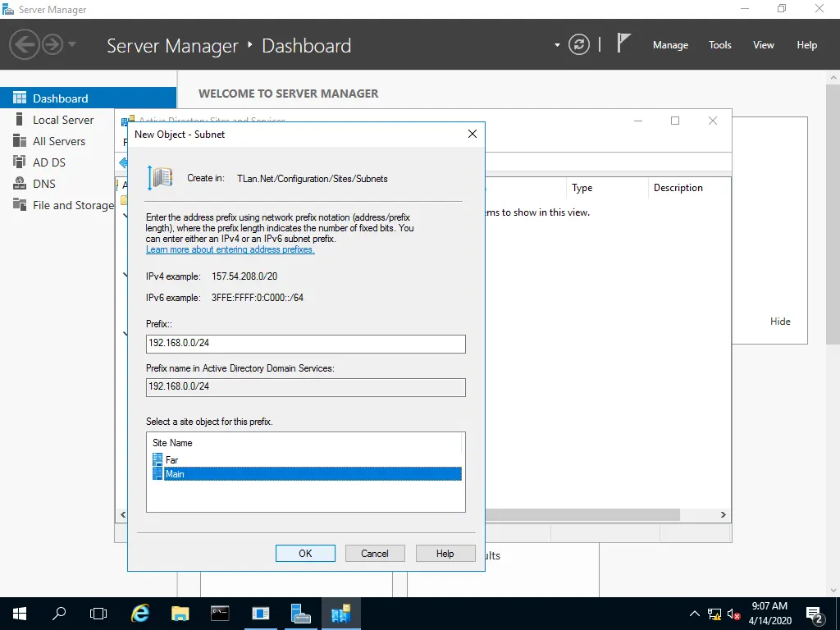The height and width of the screenshot is (630, 840).
Task: Open the navigation history dropdown arrow
Action: click(x=72, y=44)
